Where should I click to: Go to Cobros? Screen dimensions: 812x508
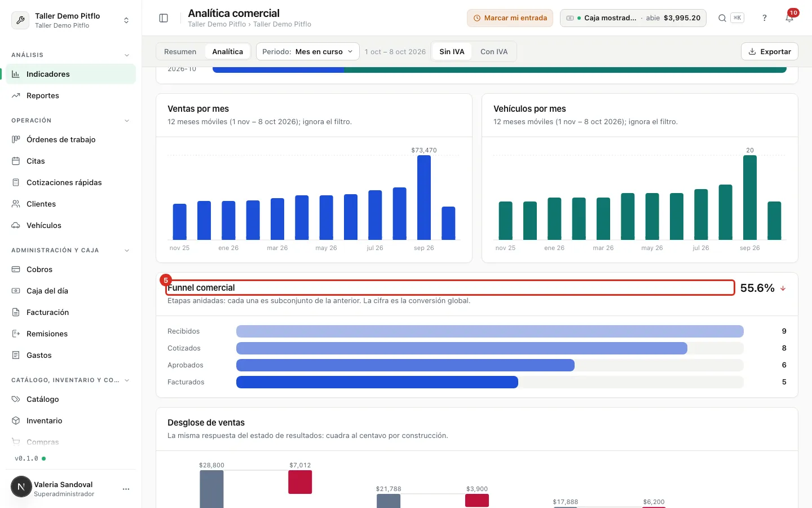70,269
